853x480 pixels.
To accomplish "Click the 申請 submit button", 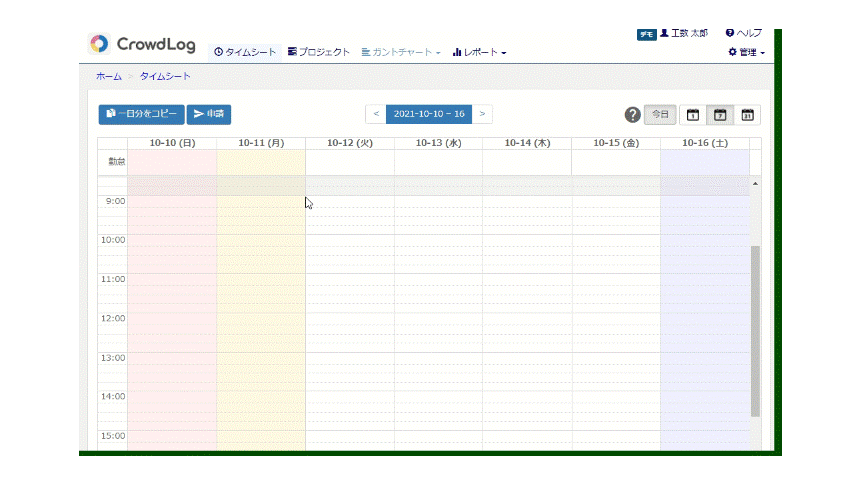I will 209,114.
